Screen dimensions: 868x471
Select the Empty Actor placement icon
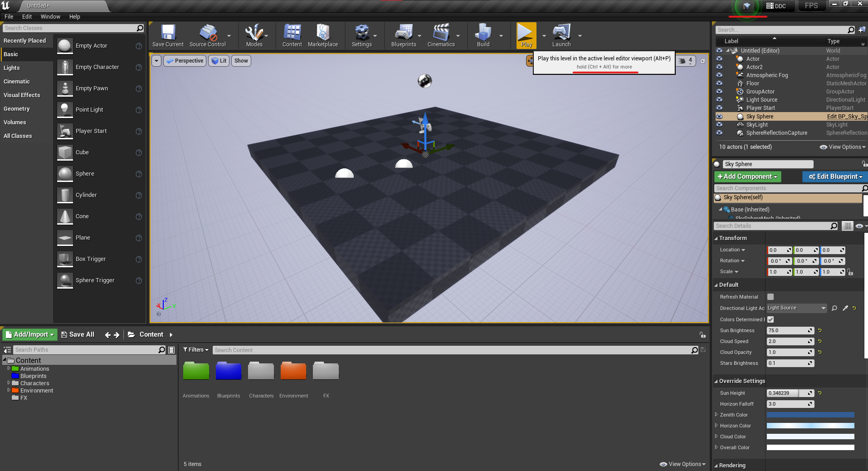coord(65,46)
